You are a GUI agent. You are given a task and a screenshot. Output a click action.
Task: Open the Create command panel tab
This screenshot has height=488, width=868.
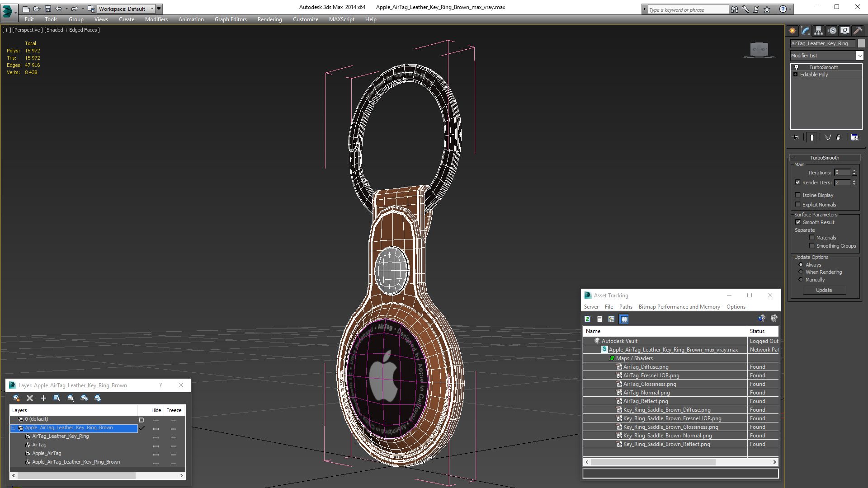click(x=793, y=31)
